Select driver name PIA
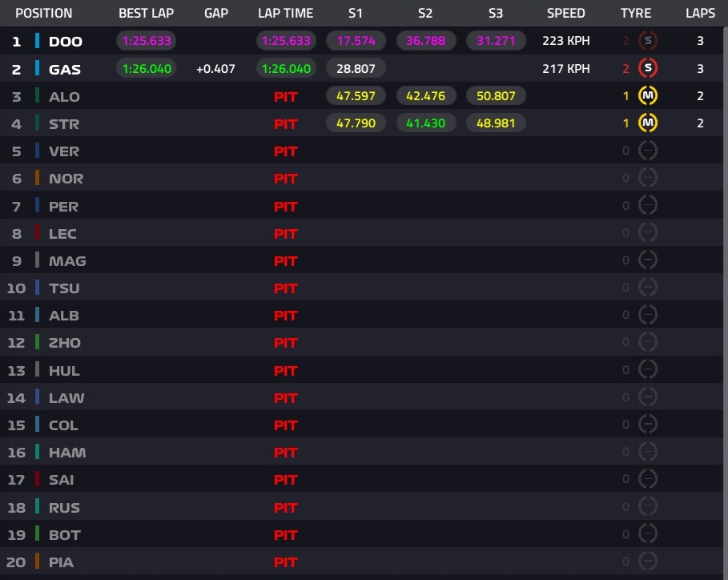The height and width of the screenshot is (580, 728). [62, 562]
